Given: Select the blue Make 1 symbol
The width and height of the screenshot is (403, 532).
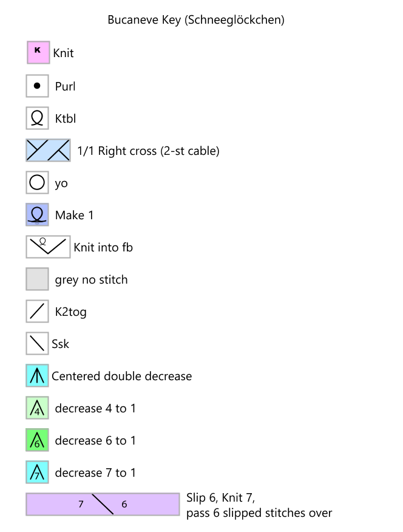Looking at the screenshot, I should coord(37,215).
